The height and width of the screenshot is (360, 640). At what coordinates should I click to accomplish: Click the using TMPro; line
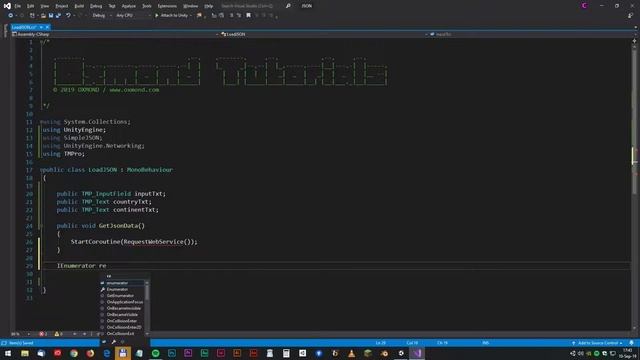(64, 154)
